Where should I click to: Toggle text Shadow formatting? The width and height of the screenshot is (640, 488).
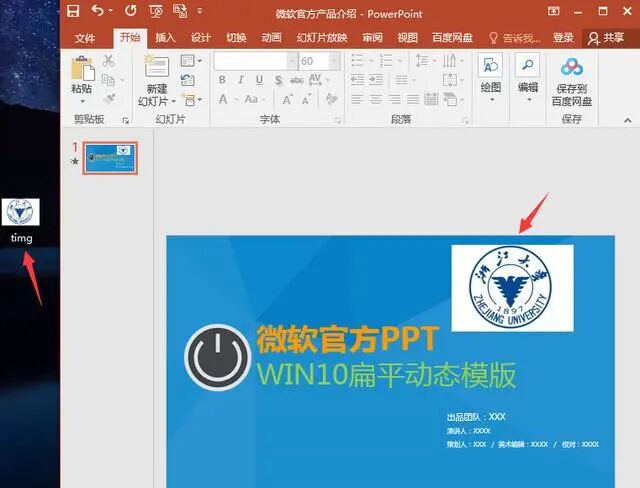[278, 80]
